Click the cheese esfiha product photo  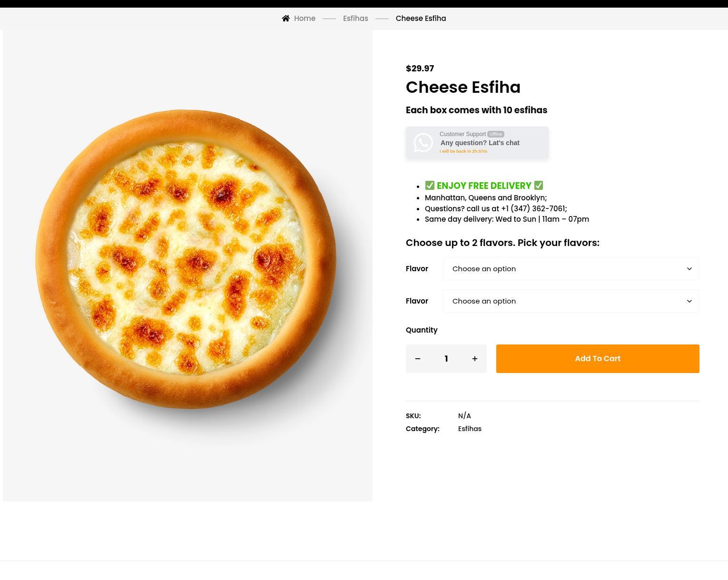[x=187, y=259]
